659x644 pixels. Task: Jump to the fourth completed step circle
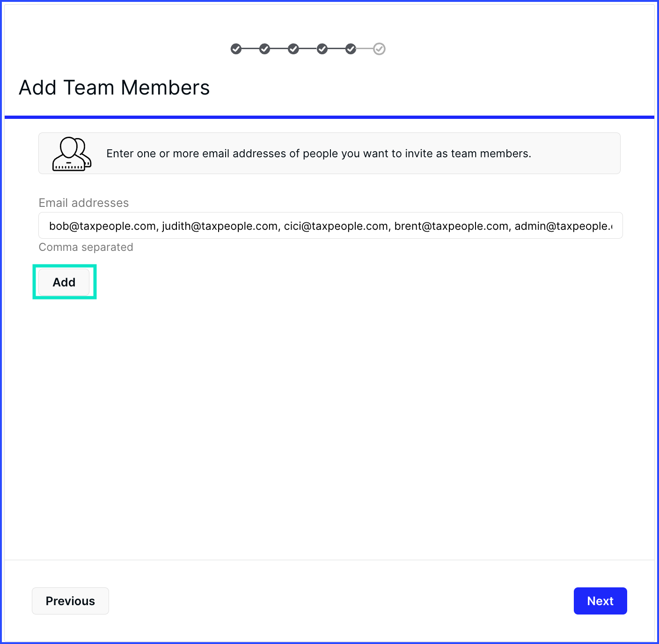click(x=322, y=49)
